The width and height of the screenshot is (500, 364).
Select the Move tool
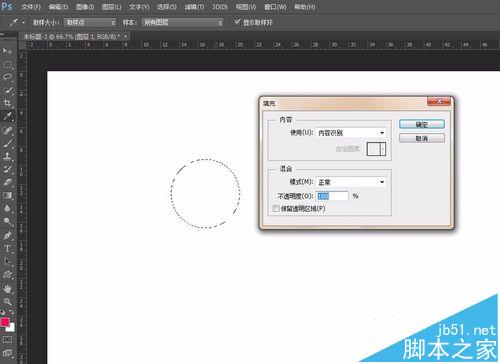(x=7, y=51)
